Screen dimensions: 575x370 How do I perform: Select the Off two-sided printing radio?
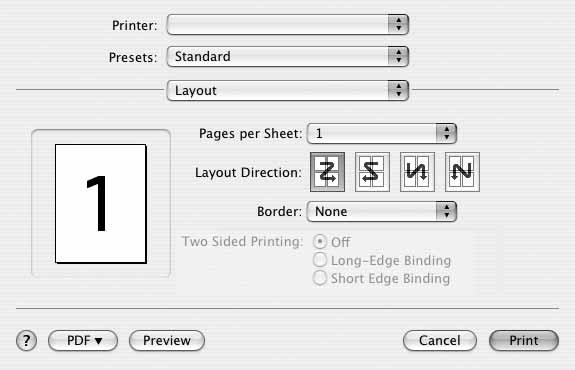pyautogui.click(x=320, y=242)
